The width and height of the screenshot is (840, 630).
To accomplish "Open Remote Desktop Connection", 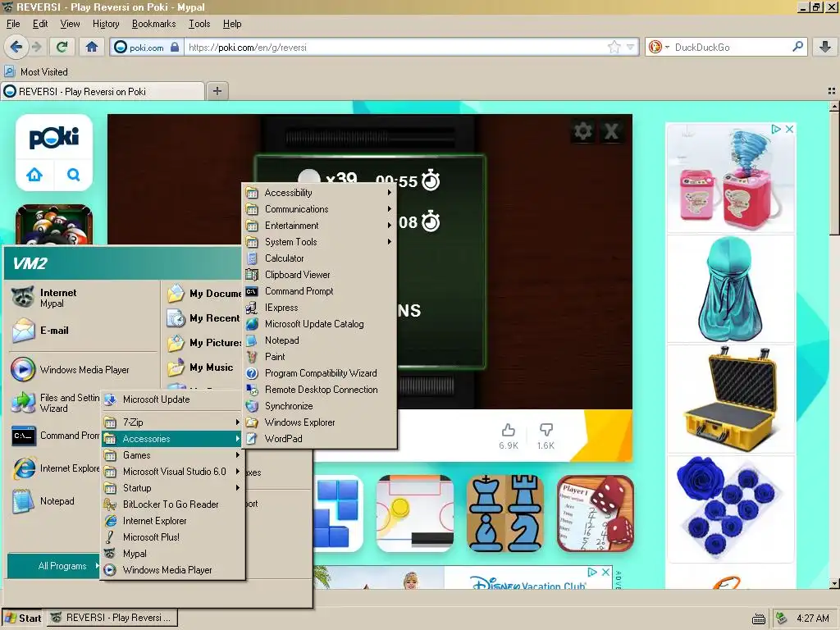I will tap(320, 390).
